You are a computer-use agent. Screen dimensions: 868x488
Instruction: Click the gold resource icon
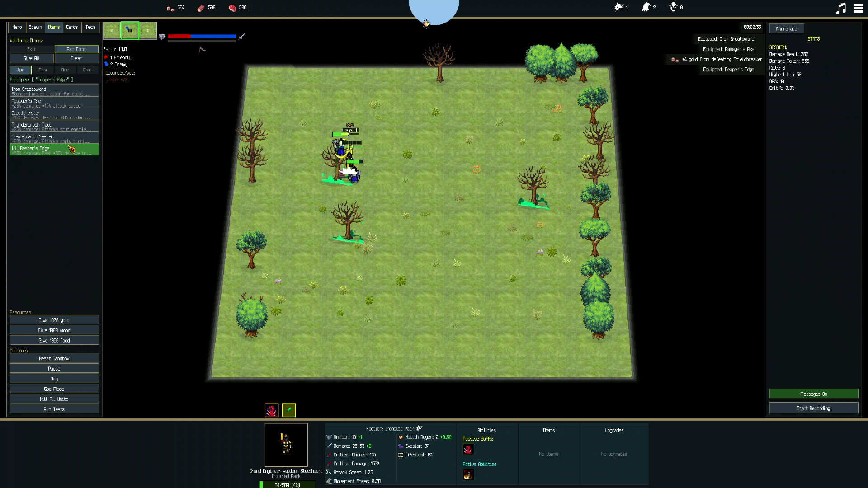(x=170, y=8)
